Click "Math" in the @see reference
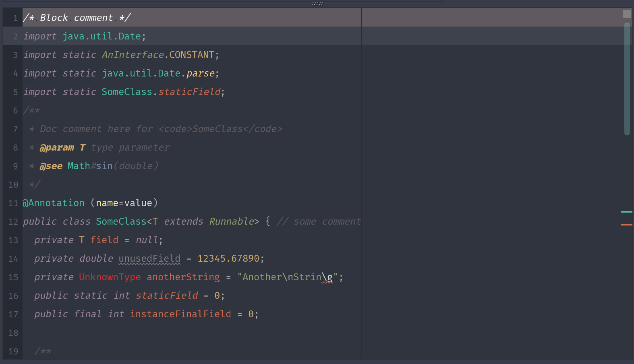 coord(79,166)
